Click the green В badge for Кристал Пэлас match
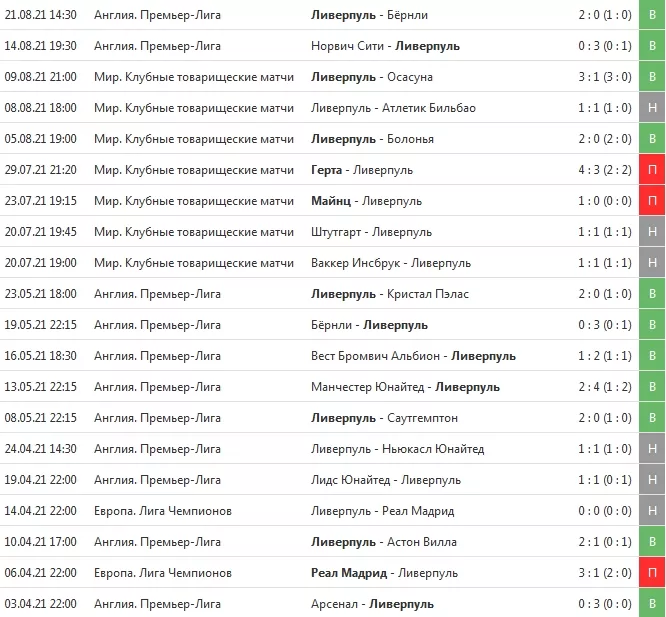The width and height of the screenshot is (666, 617). (x=652, y=294)
